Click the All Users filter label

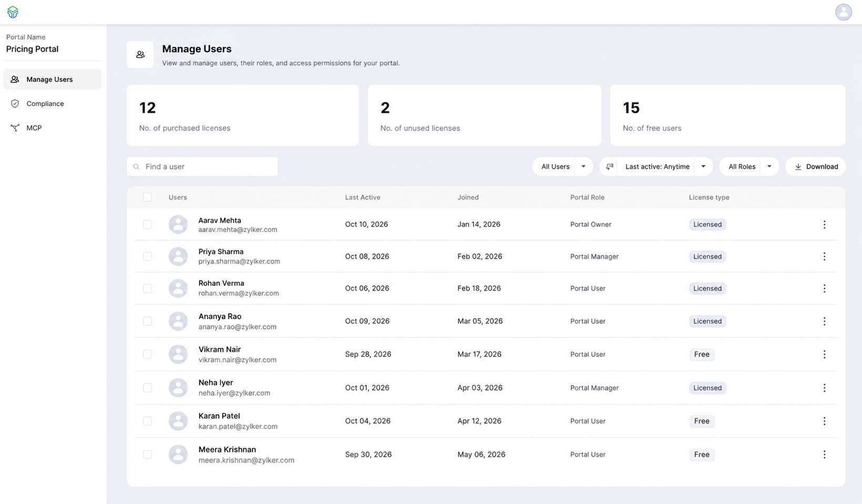coord(556,167)
